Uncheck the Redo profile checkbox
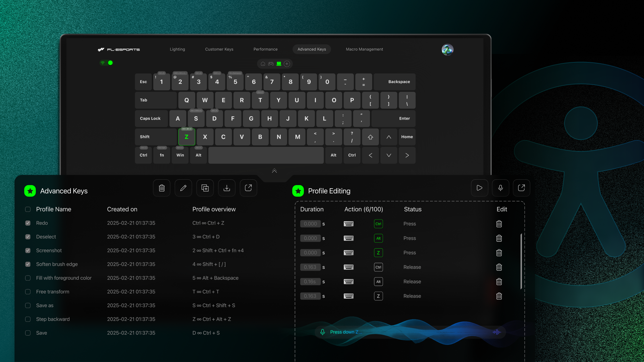The width and height of the screenshot is (644, 362). click(28, 223)
